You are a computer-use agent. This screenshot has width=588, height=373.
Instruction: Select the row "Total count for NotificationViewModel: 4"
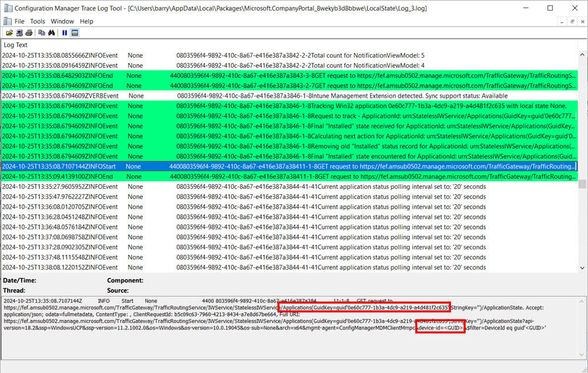289,66
